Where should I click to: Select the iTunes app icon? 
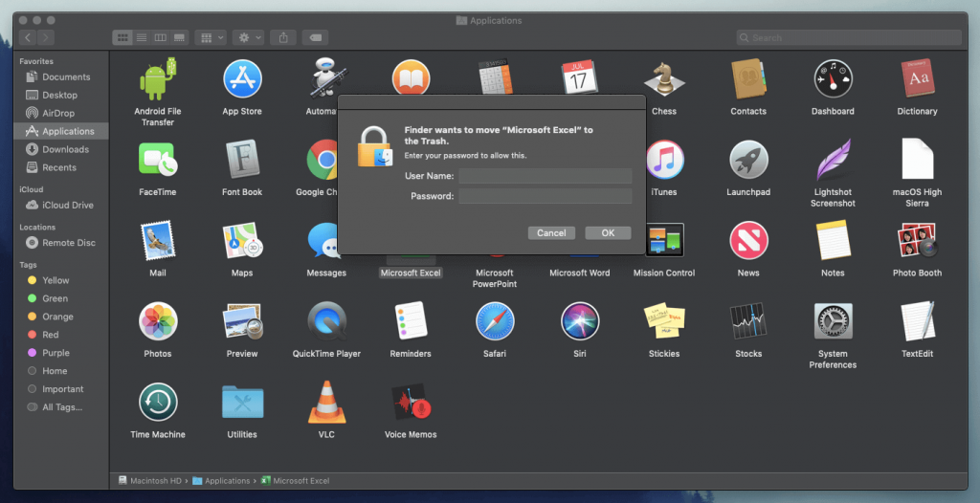[664, 160]
